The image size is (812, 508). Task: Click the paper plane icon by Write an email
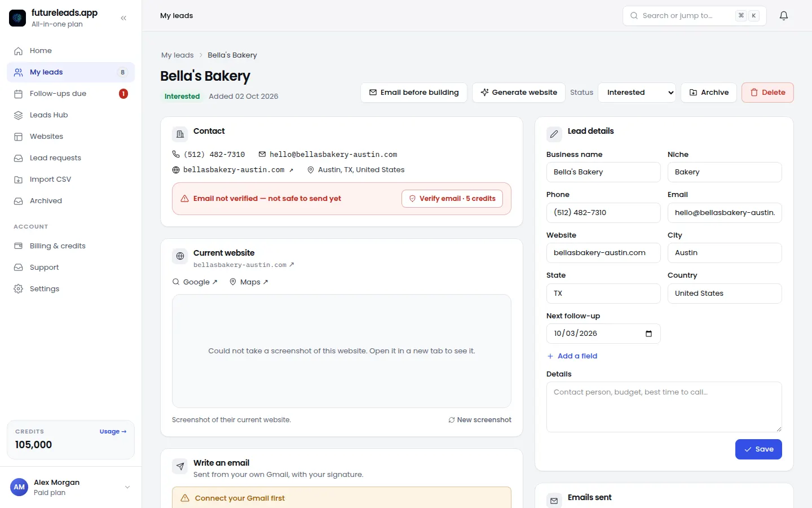pyautogui.click(x=180, y=466)
